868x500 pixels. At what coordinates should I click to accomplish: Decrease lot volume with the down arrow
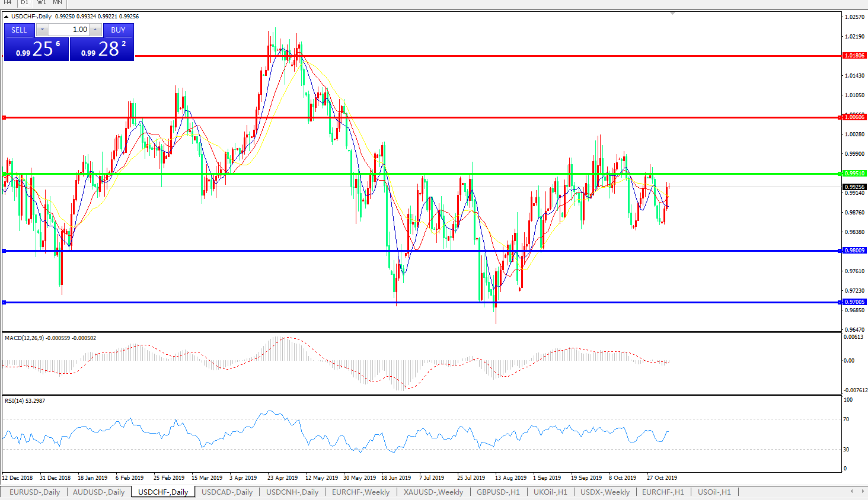(x=42, y=30)
